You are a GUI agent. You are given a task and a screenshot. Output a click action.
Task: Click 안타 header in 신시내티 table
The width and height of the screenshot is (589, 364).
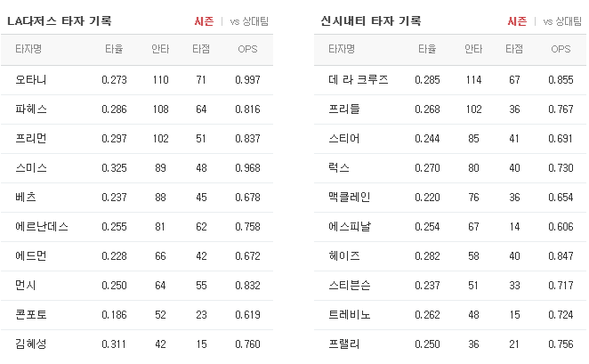coord(473,49)
